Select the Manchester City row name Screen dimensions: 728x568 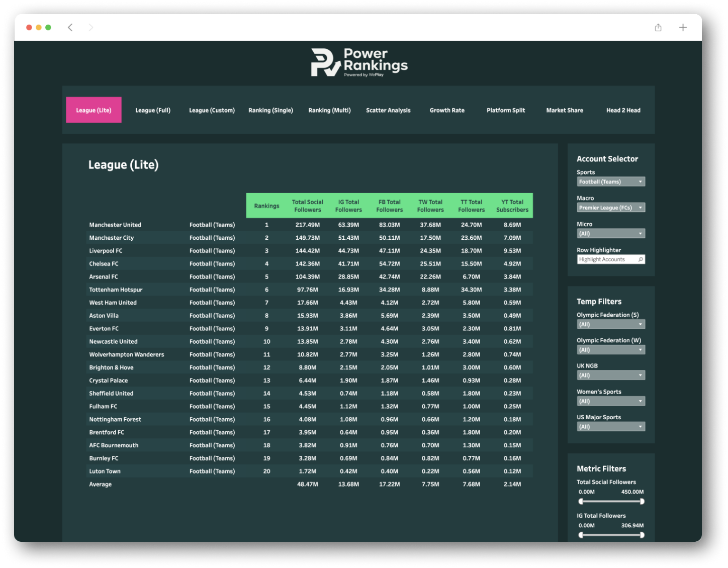click(x=112, y=238)
